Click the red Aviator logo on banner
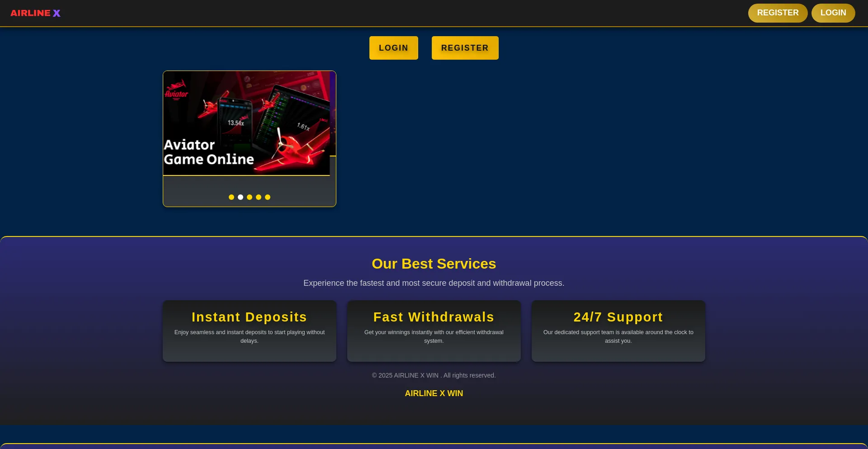This screenshot has width=868, height=449. (176, 90)
